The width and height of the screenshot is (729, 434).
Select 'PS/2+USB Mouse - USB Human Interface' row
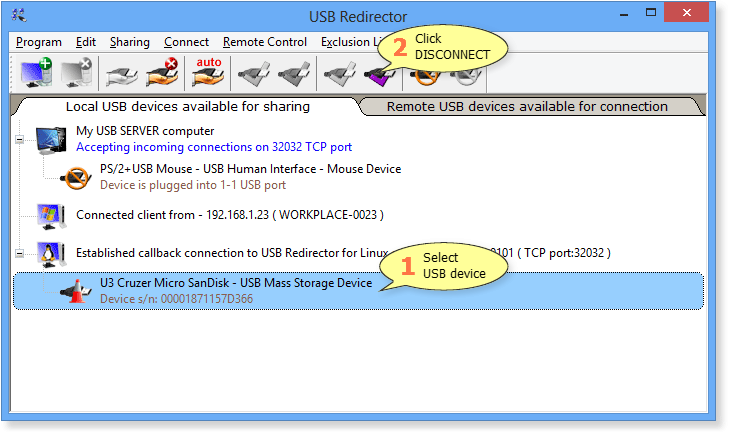(251, 169)
